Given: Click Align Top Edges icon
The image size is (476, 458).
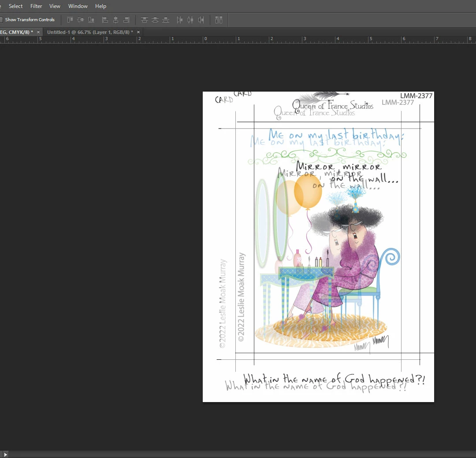Looking at the screenshot, I should pyautogui.click(x=70, y=20).
